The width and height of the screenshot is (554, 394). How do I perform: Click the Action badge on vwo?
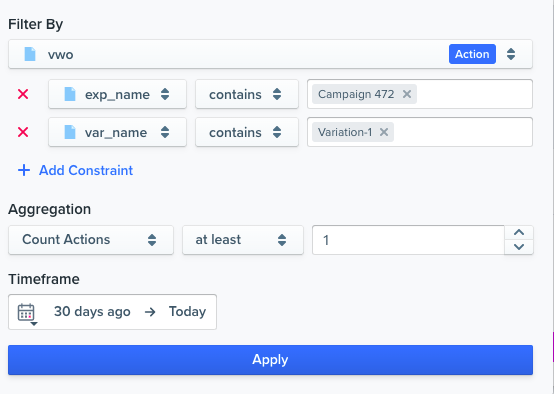[472, 54]
